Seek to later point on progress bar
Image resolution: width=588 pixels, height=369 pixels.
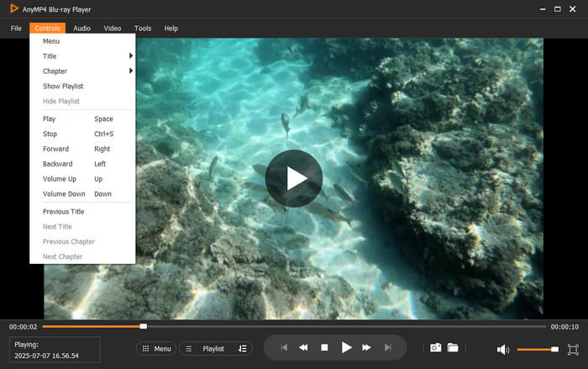[346, 327]
